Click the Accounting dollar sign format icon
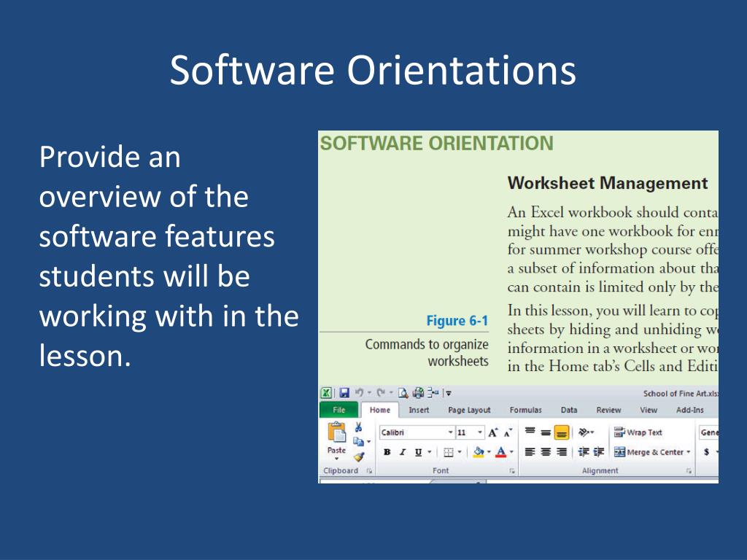This screenshot has height=560, width=747. tap(707, 452)
